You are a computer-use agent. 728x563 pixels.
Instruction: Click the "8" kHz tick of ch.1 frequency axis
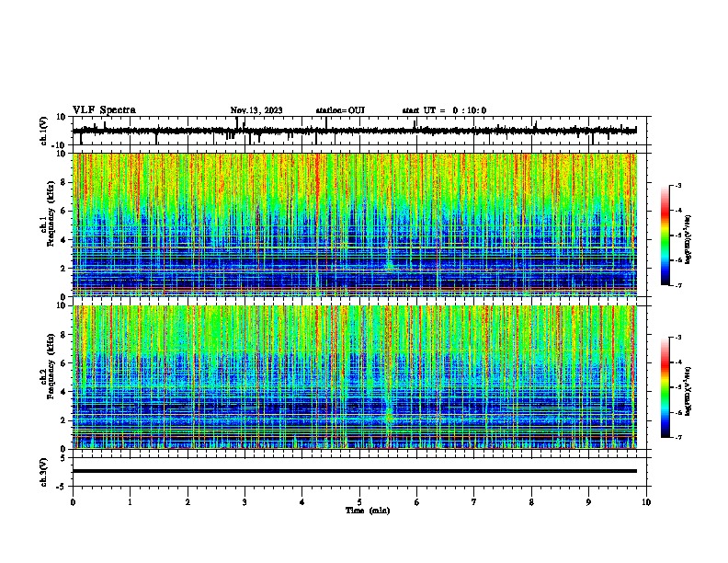pyautogui.click(x=63, y=182)
